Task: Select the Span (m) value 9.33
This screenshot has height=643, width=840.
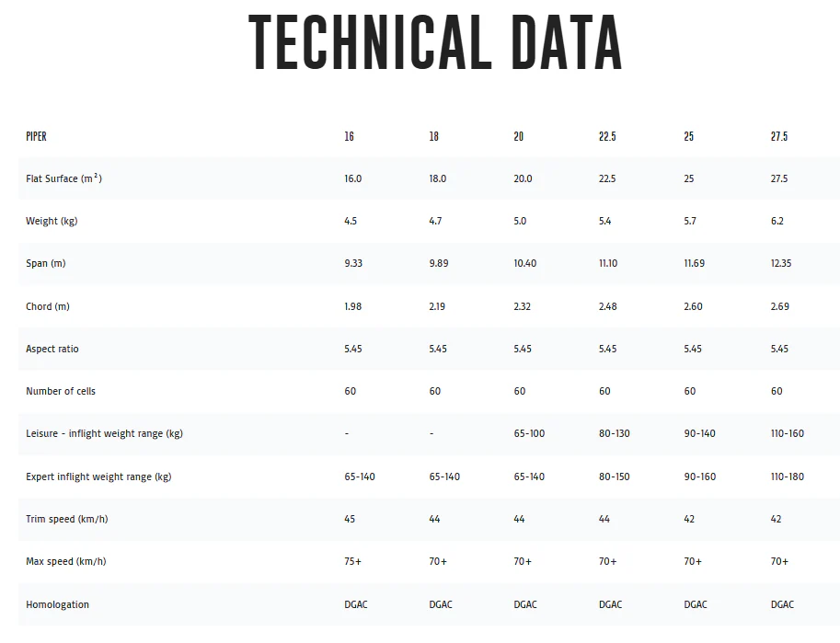Action: [x=353, y=263]
